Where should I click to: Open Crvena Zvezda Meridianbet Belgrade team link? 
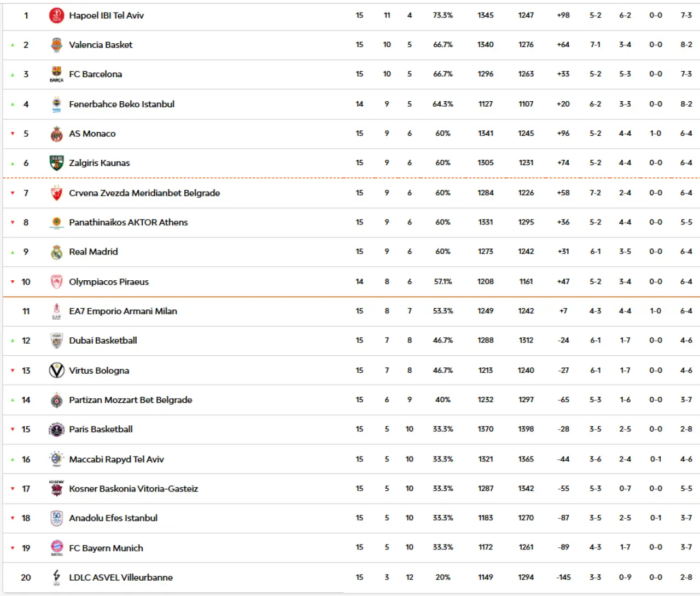144,193
